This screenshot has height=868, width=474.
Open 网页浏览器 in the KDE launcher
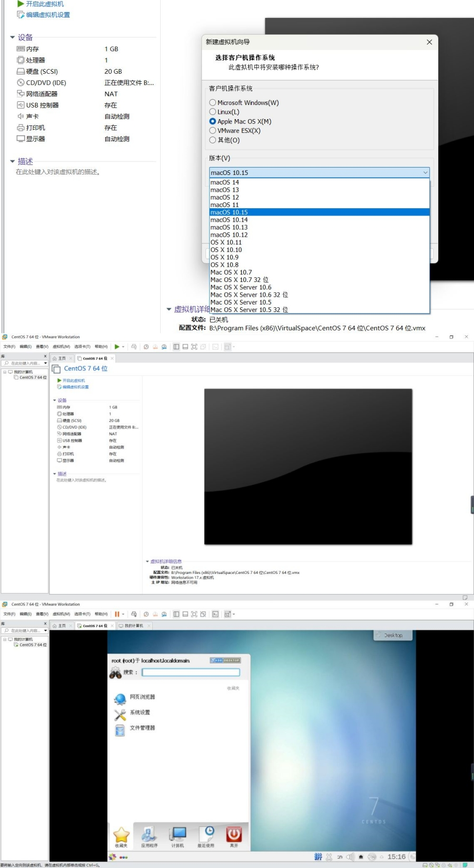142,697
